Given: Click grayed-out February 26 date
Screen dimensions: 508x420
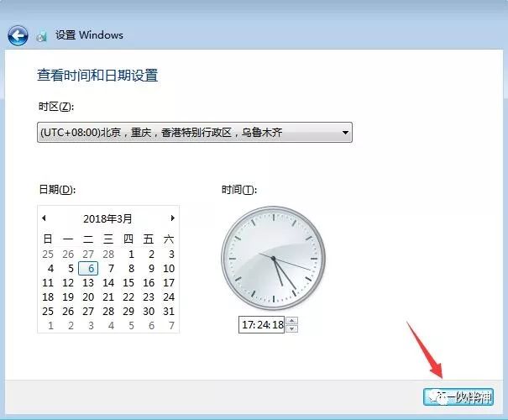Looking at the screenshot, I should click(68, 254).
